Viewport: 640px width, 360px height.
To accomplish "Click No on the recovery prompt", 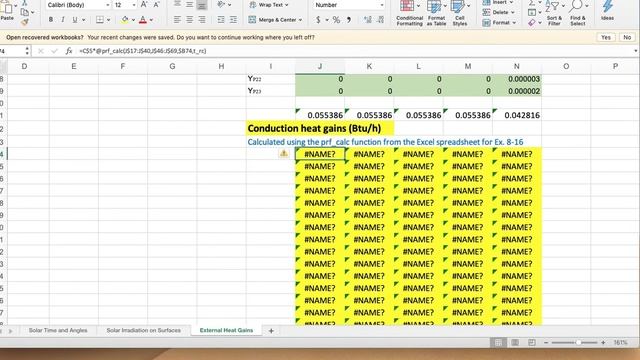I will pyautogui.click(x=627, y=37).
